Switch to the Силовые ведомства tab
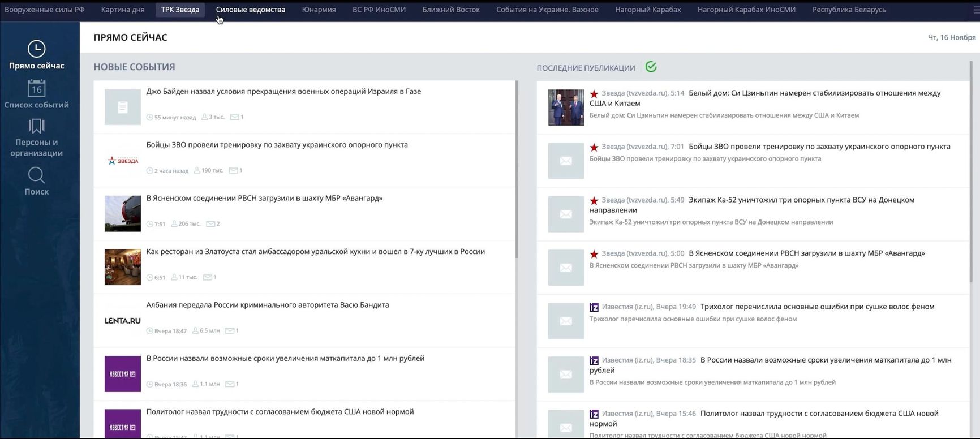Screen dimensions: 980x439 coord(250,10)
